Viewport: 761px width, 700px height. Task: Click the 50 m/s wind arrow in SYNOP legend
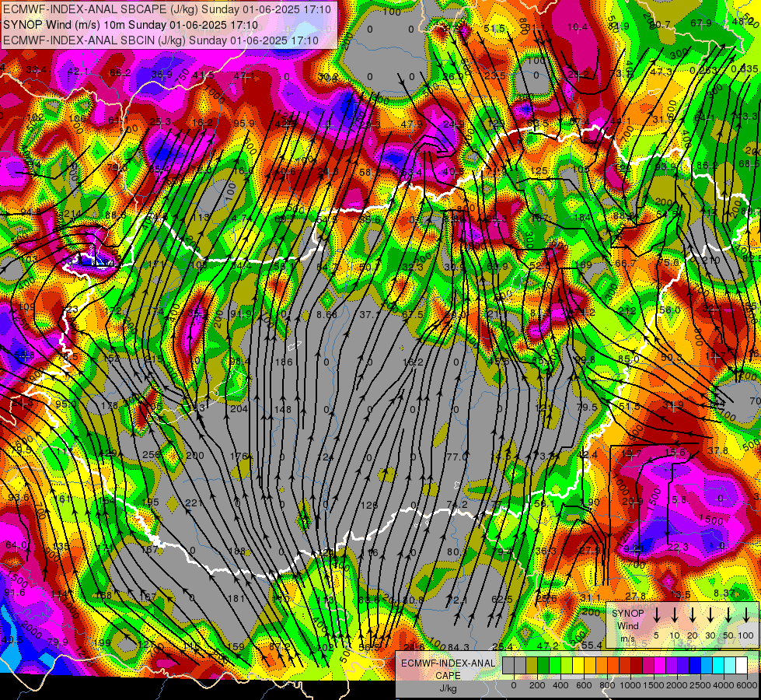coord(728,615)
